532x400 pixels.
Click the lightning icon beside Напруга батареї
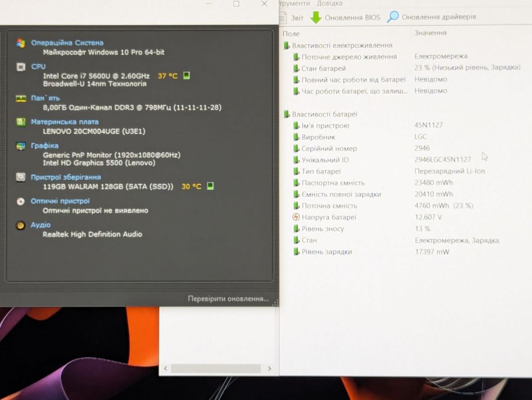pos(296,217)
